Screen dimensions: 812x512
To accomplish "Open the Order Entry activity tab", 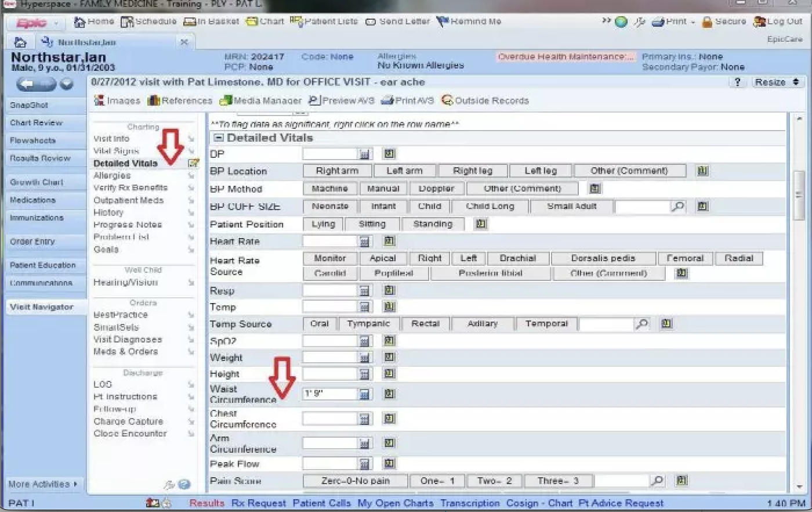I will (45, 241).
